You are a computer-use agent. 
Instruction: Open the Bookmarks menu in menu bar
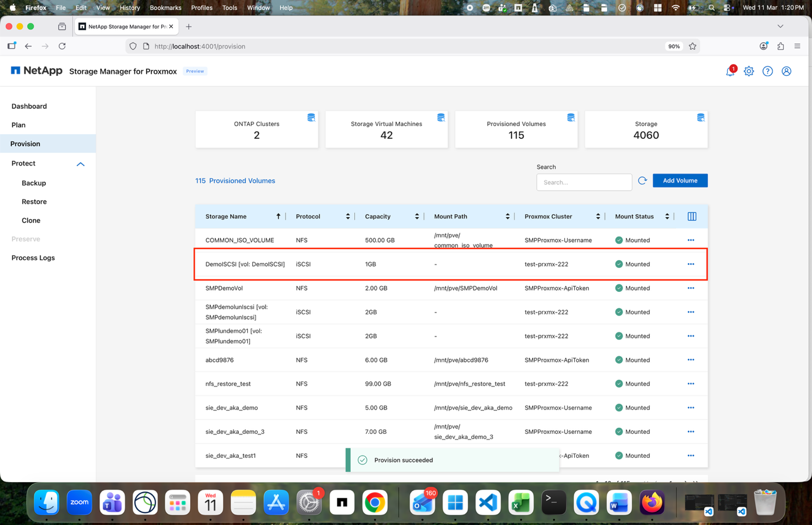tap(165, 8)
